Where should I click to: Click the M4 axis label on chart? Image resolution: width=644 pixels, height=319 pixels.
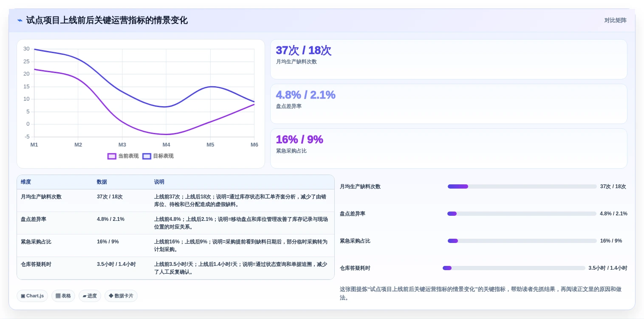point(166,145)
